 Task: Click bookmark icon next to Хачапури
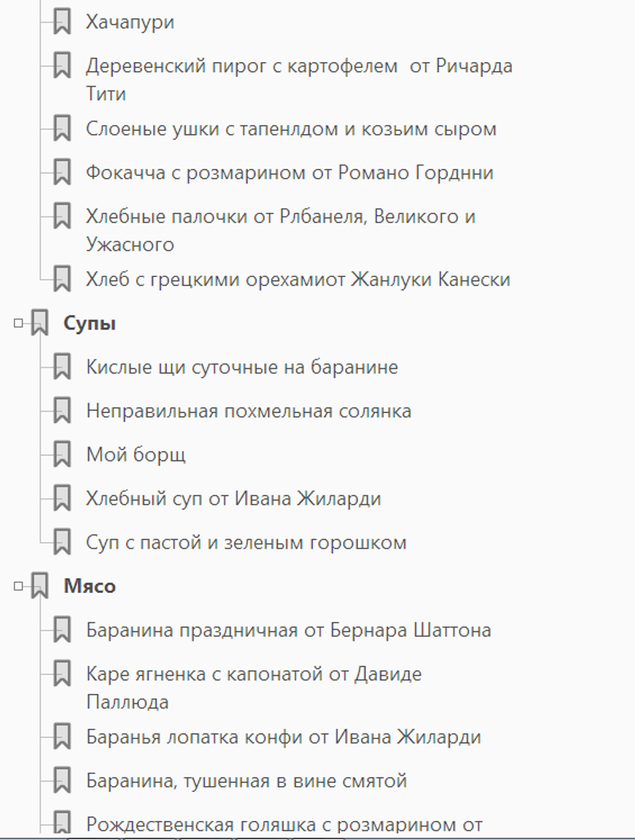tap(62, 22)
